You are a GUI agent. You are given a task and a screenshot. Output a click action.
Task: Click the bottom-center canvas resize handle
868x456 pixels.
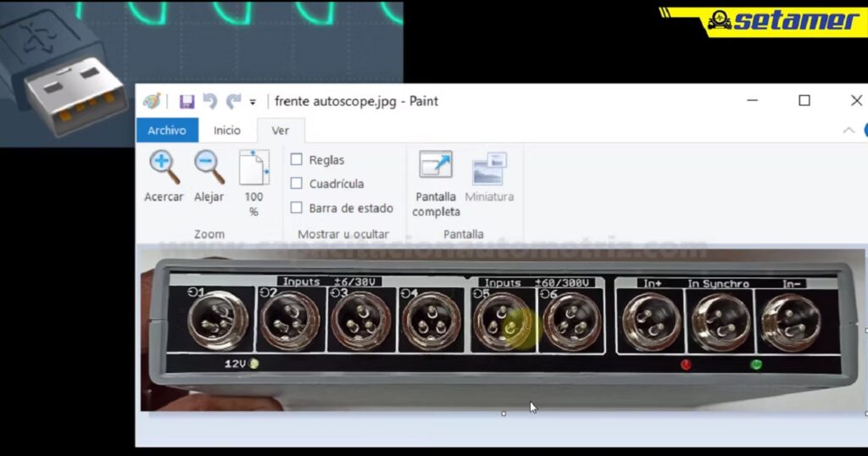tap(504, 414)
